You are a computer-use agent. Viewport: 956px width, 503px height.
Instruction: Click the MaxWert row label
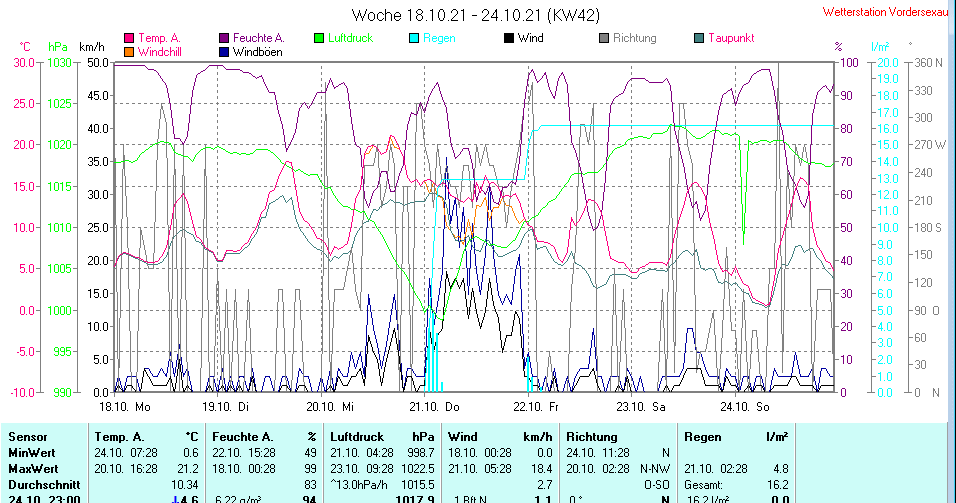pyautogui.click(x=34, y=467)
